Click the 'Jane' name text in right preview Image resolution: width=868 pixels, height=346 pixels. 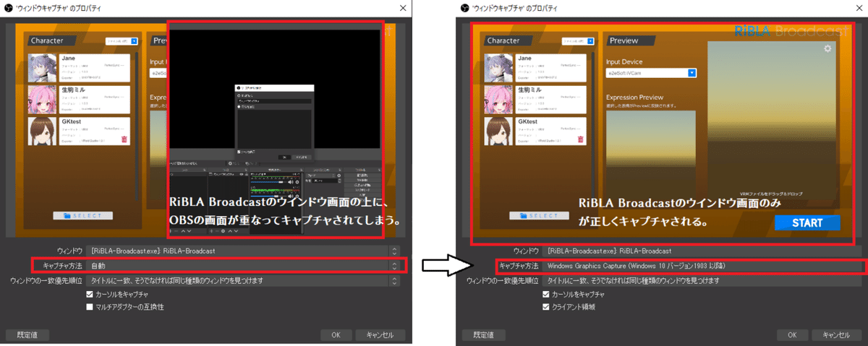point(525,58)
